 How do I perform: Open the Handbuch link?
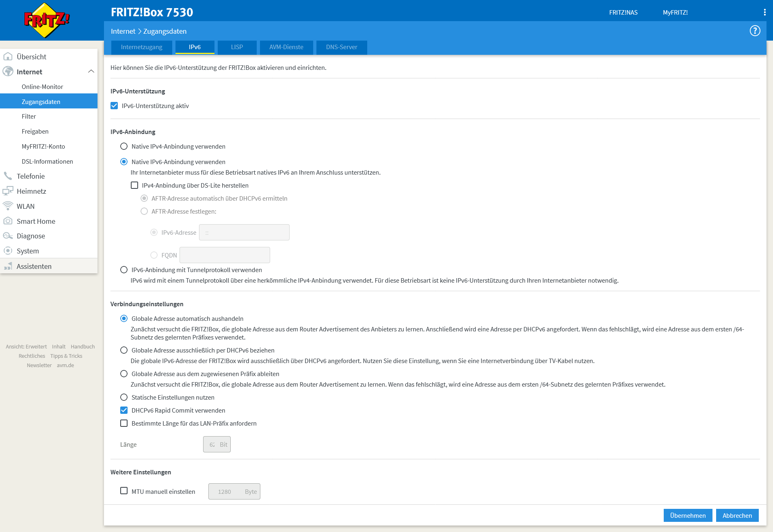[82, 346]
